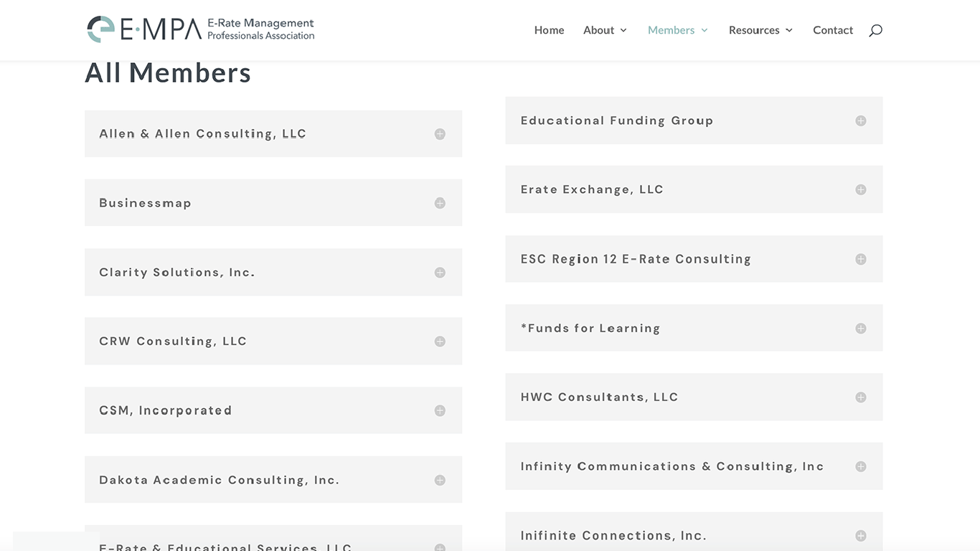Click the Erate Exchange, LLC title

click(x=592, y=189)
